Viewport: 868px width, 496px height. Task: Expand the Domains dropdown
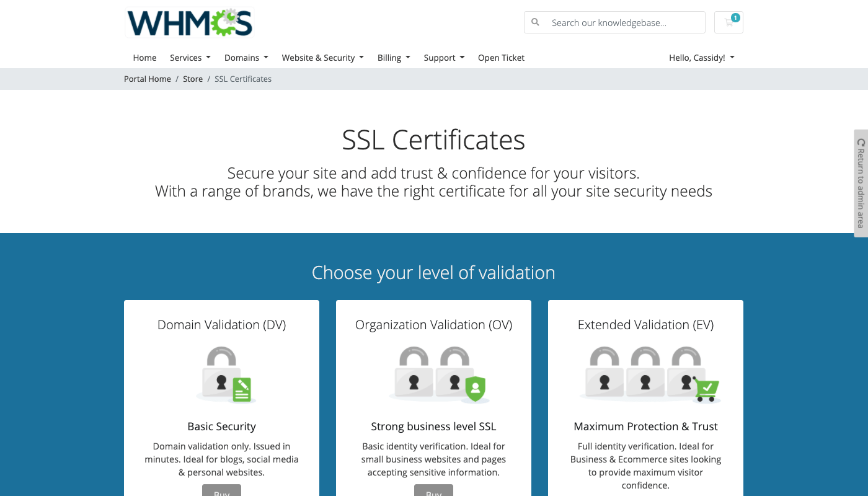pos(246,58)
